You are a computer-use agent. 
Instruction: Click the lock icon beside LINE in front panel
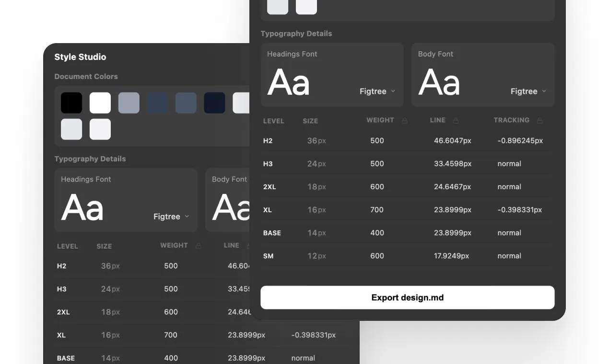456,121
